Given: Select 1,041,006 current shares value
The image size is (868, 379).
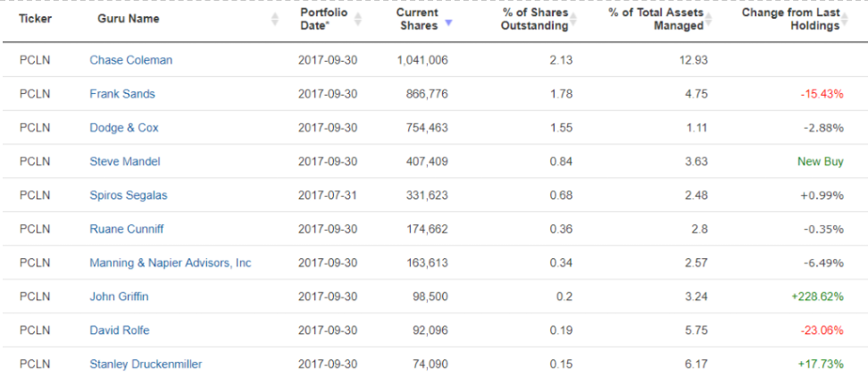Looking at the screenshot, I should coord(422,60).
